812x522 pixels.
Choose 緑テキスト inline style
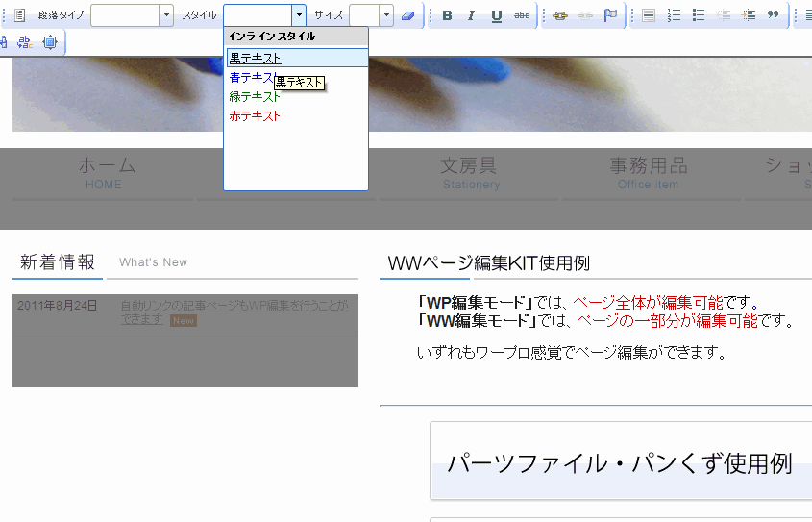(x=255, y=97)
